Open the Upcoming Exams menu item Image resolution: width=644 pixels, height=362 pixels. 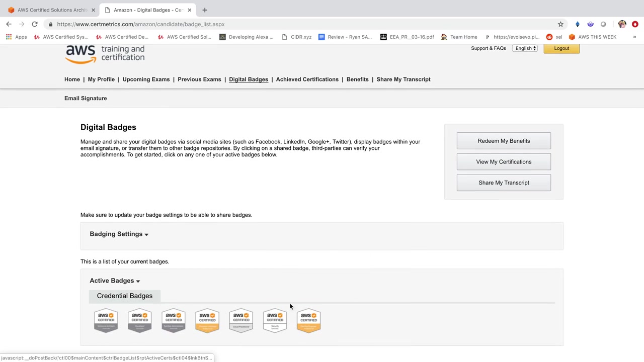(146, 79)
